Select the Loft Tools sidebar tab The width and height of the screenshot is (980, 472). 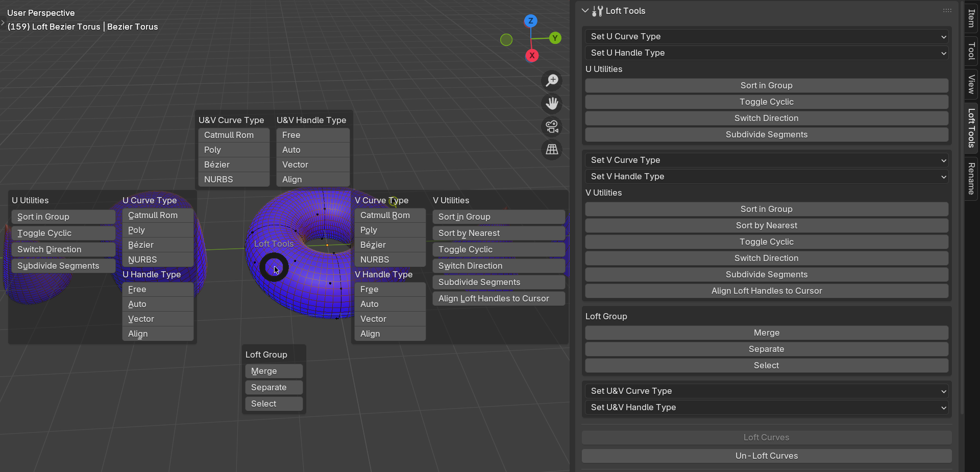(x=971, y=128)
